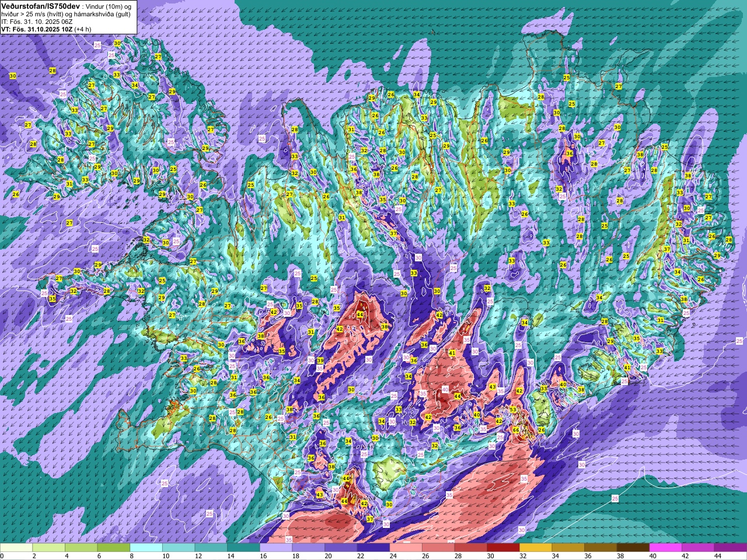Click the 2–4 light green legend swatch

[x=49, y=548]
